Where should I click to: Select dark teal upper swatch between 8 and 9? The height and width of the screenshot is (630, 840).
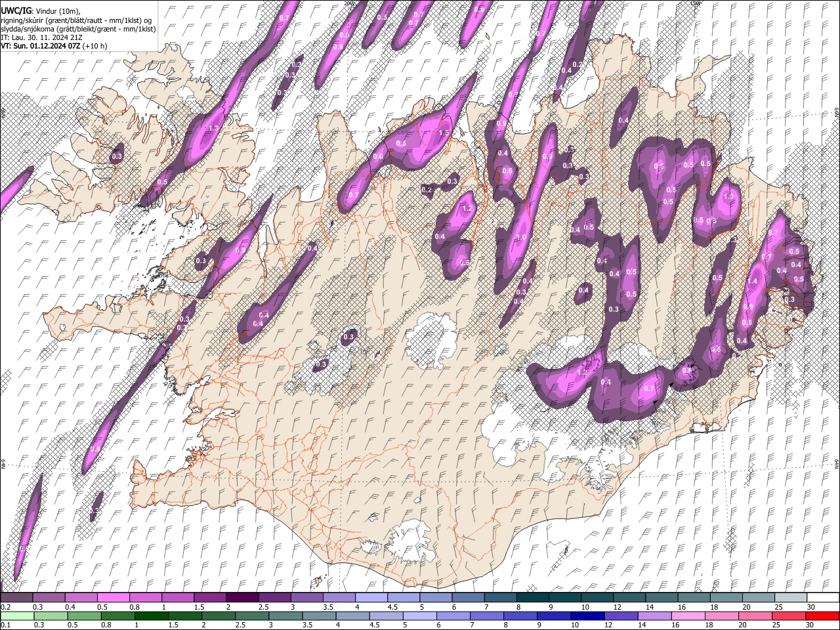pyautogui.click(x=532, y=597)
